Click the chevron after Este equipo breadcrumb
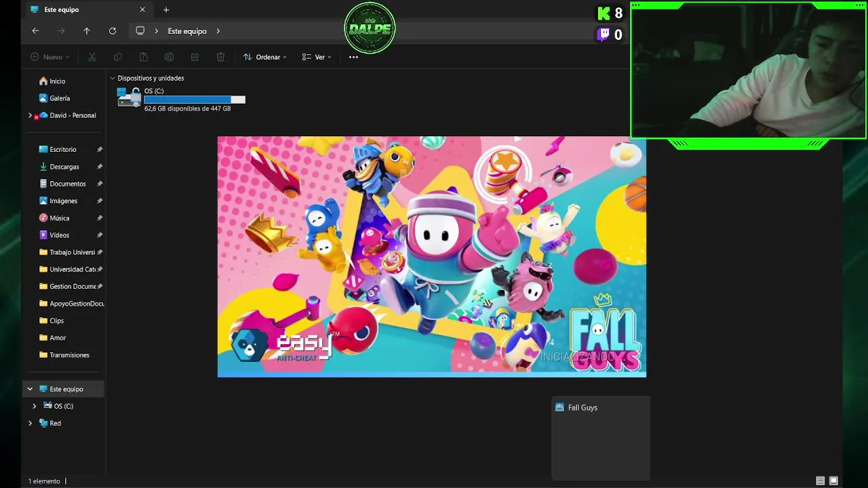 click(218, 31)
